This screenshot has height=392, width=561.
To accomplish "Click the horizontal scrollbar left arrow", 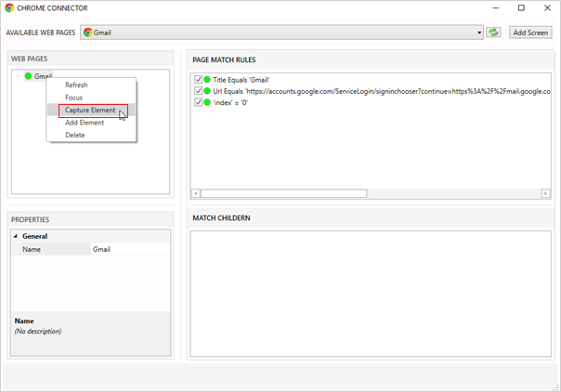I will point(195,193).
